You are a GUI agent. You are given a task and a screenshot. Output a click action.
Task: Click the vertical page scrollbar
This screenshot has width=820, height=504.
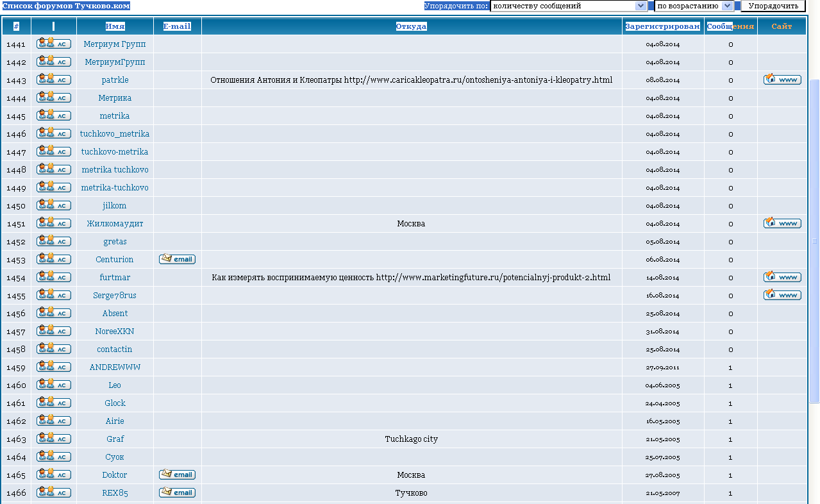[815, 241]
